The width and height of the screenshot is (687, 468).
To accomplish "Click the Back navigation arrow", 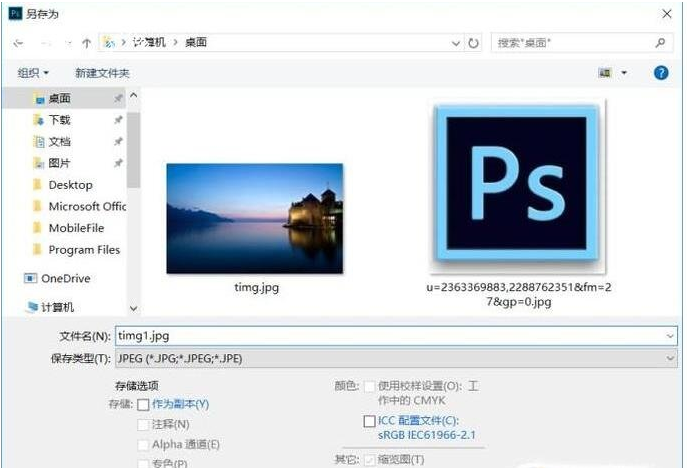I will pos(18,43).
